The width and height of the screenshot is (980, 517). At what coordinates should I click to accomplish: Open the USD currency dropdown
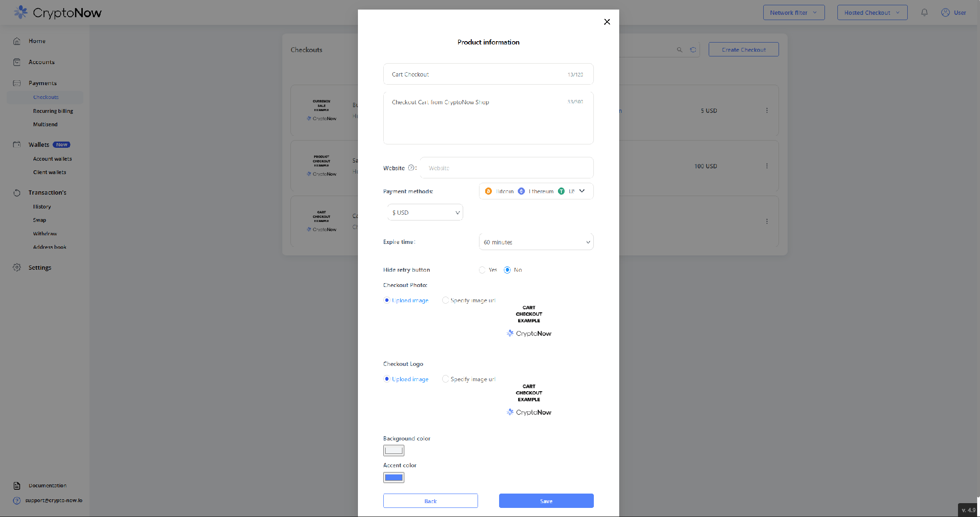tap(425, 212)
